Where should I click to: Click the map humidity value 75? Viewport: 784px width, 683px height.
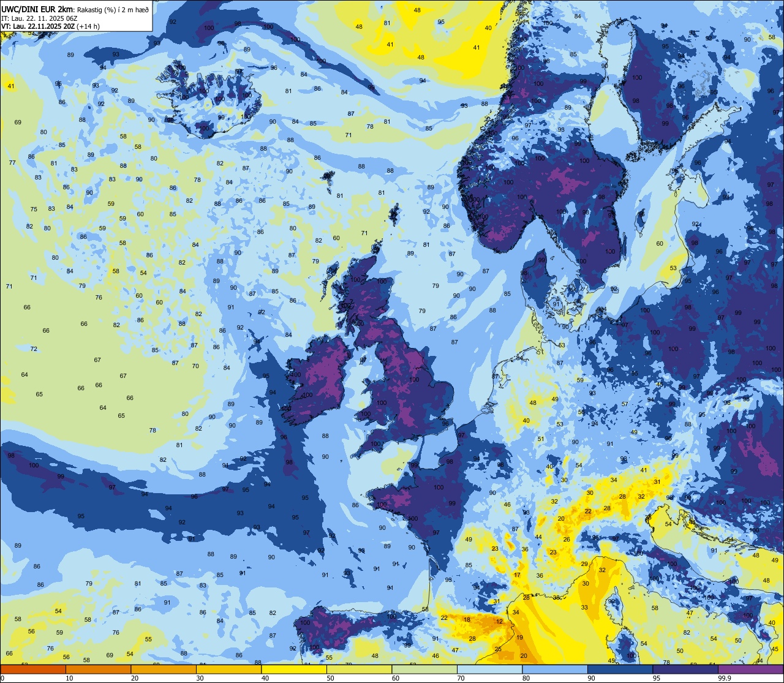click(x=34, y=209)
